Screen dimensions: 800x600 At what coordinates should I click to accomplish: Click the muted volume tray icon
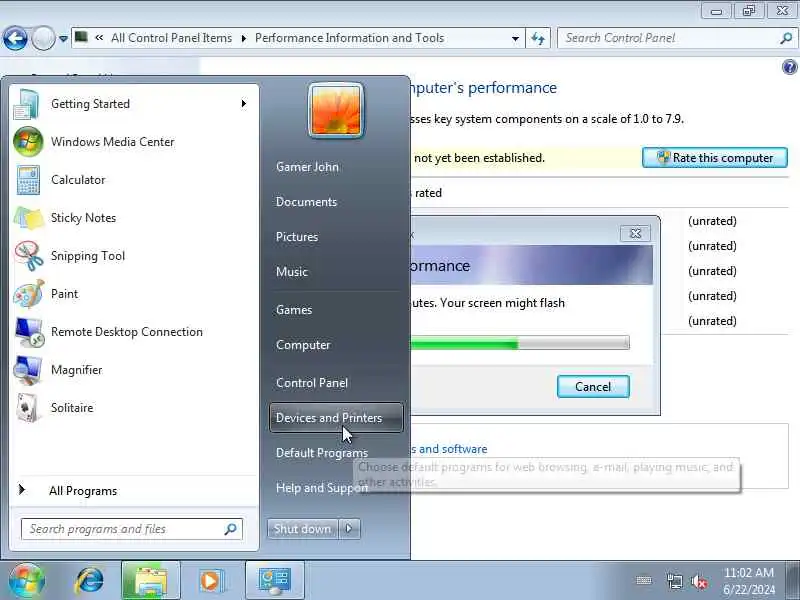699,581
